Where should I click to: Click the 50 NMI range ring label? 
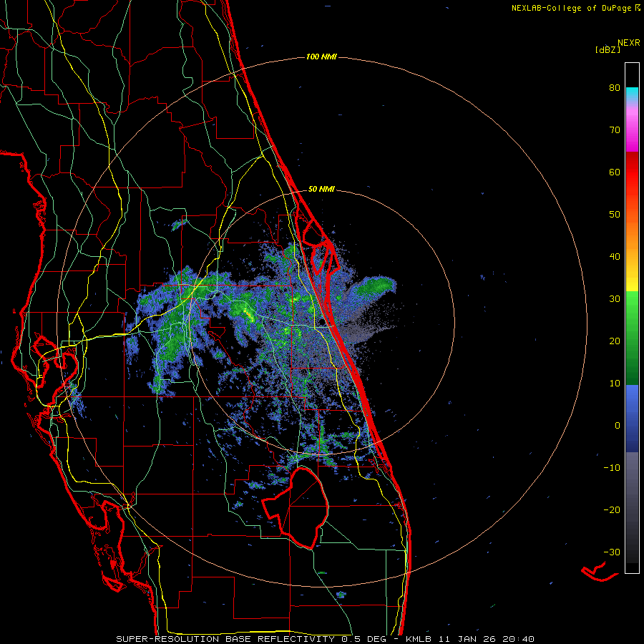321,190
